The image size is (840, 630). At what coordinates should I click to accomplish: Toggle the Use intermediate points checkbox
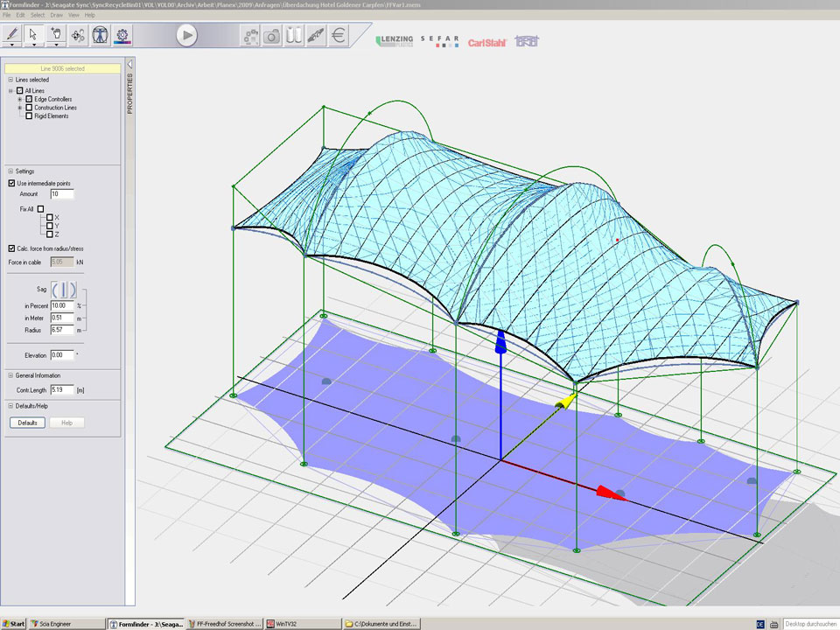(11, 184)
